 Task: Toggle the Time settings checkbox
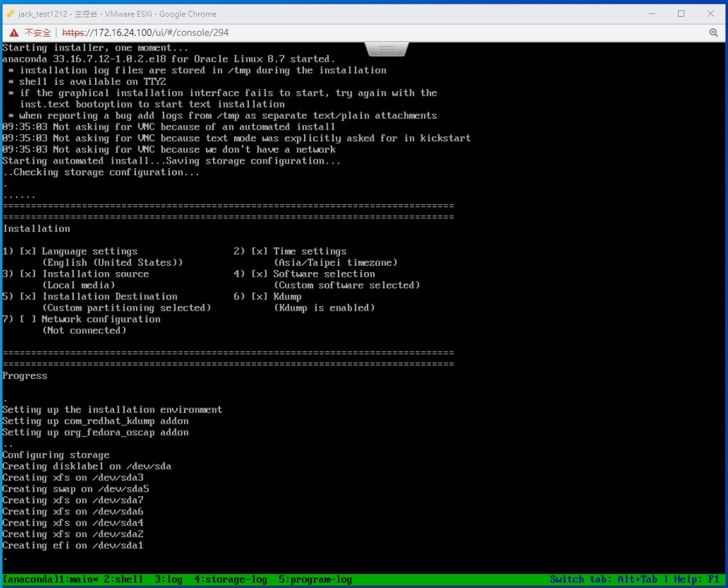(259, 252)
